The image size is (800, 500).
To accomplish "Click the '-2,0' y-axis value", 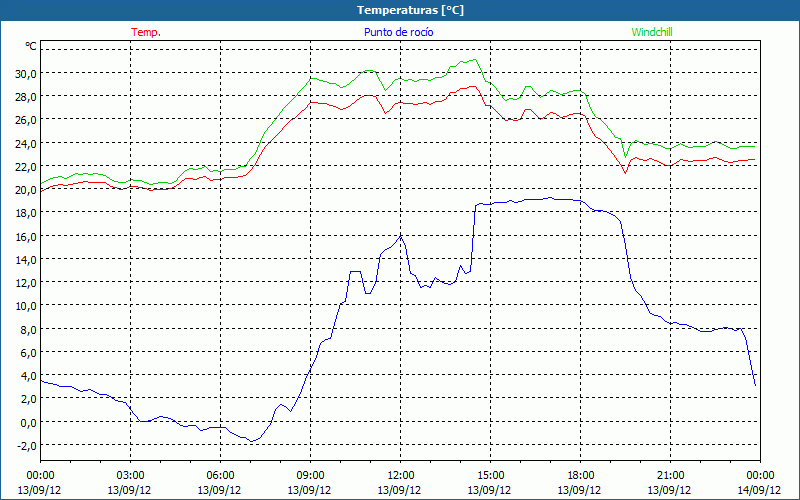I will (x=27, y=445).
